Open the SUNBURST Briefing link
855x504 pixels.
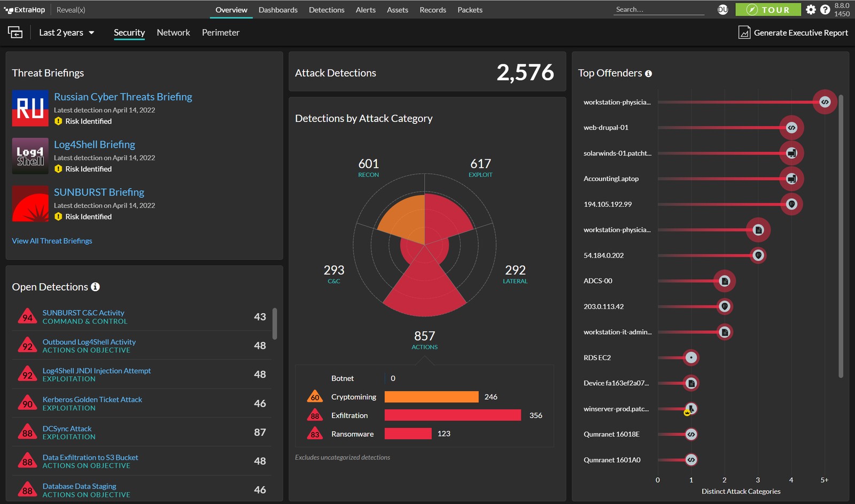tap(99, 192)
